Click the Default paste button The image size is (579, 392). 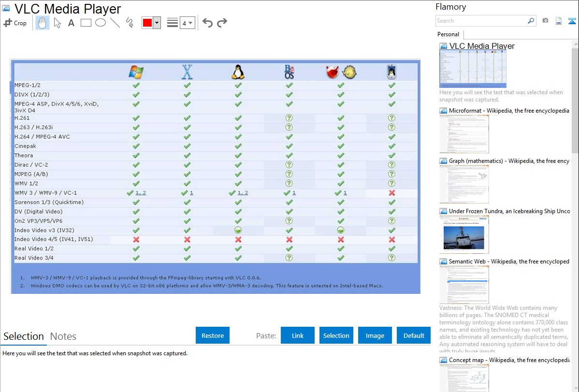point(414,335)
